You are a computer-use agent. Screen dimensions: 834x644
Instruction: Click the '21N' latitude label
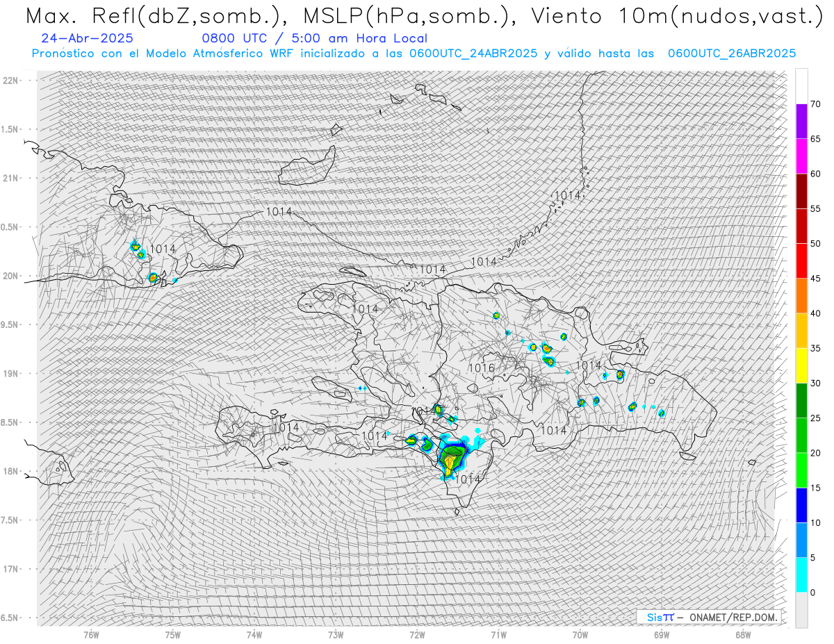[x=10, y=179]
